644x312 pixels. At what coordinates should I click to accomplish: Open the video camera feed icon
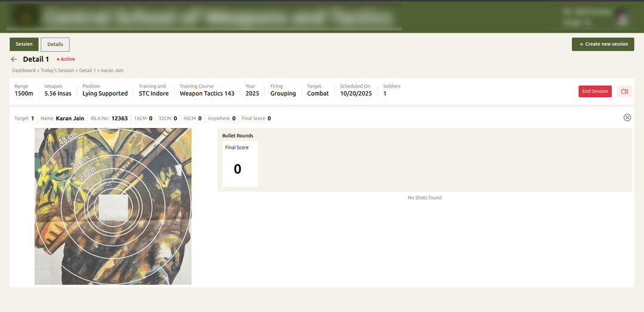pos(624,91)
